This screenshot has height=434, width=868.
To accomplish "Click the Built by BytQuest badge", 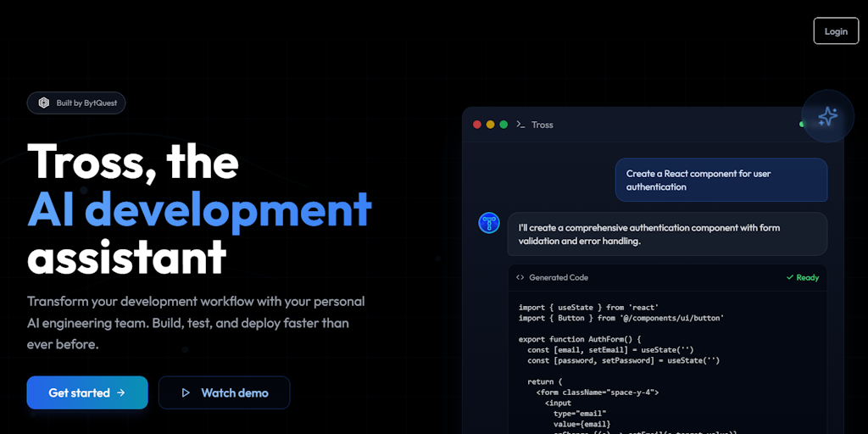I will pyautogui.click(x=76, y=103).
